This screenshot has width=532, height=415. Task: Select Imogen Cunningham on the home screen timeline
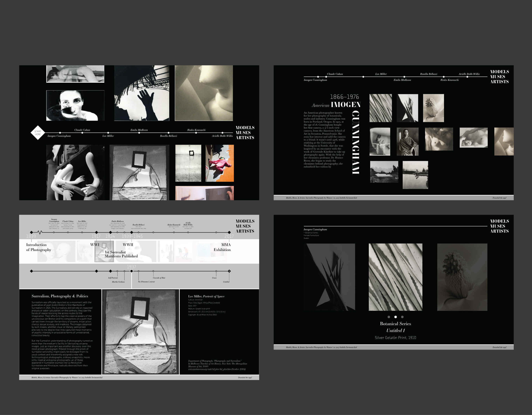click(x=59, y=136)
